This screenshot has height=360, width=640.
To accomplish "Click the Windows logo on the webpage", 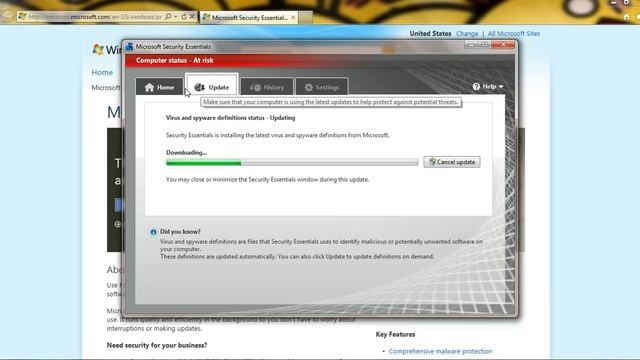I will (x=98, y=50).
